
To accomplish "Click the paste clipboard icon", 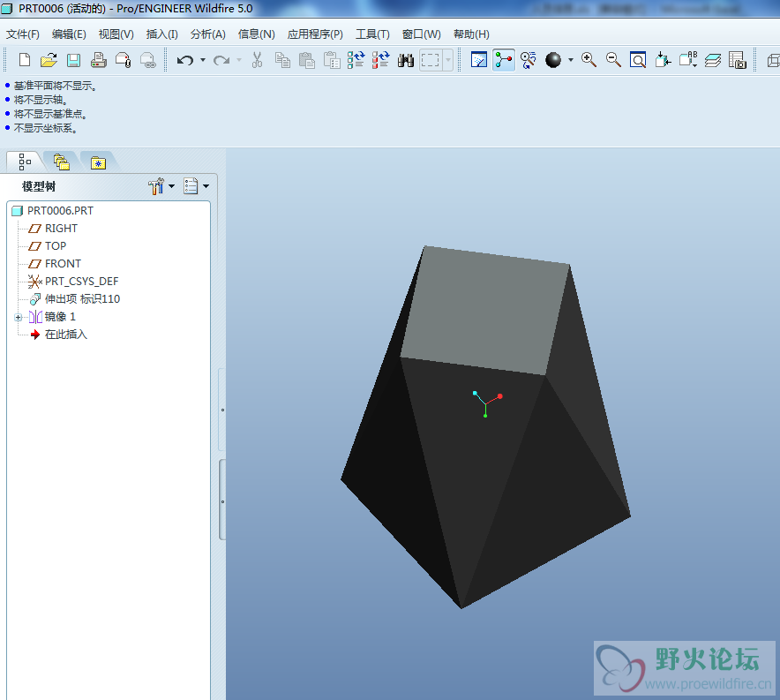I will [x=307, y=60].
